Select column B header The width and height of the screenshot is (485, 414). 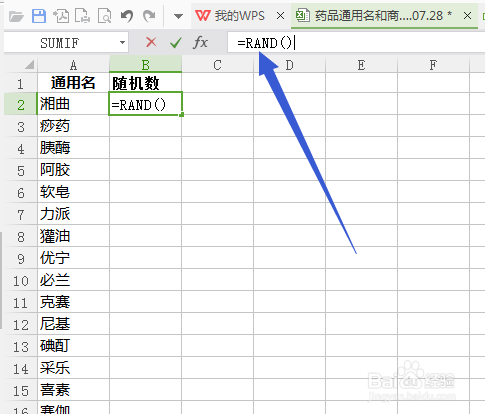[x=145, y=65]
